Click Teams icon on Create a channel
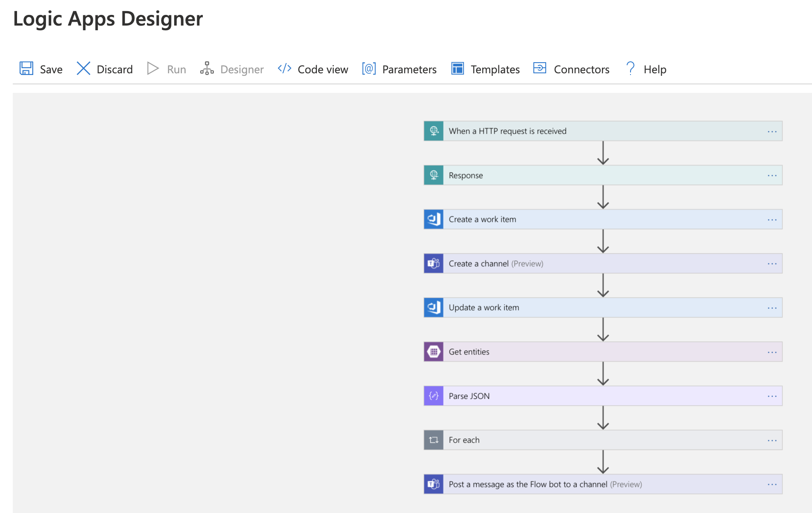This screenshot has height=513, width=812. 434,263
